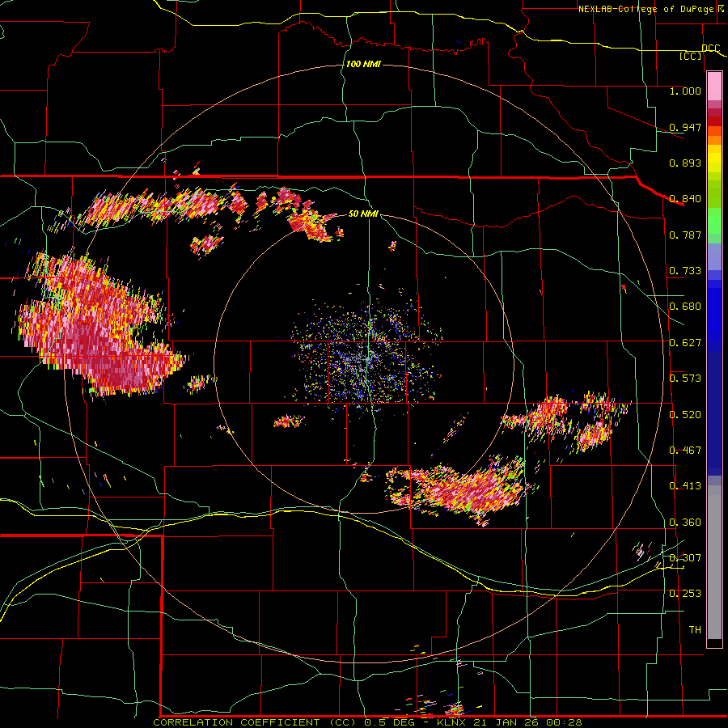Click the 0.840 legend value

[x=685, y=199]
